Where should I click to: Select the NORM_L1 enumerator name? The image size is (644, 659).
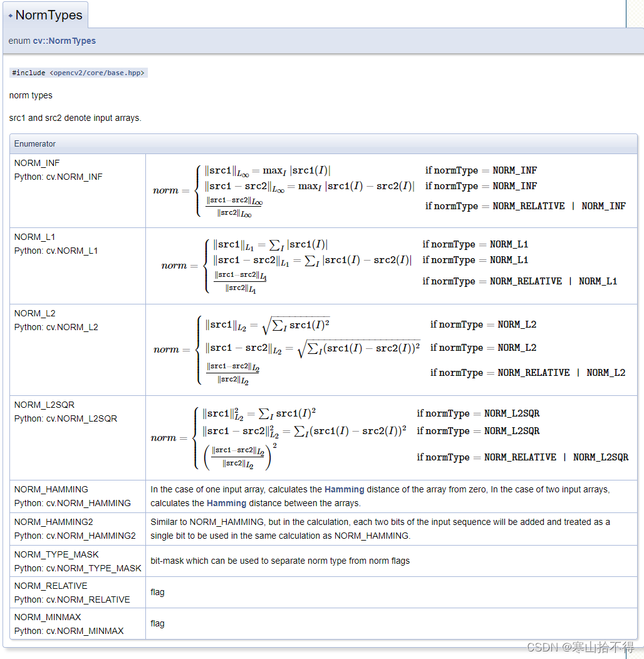(x=34, y=237)
